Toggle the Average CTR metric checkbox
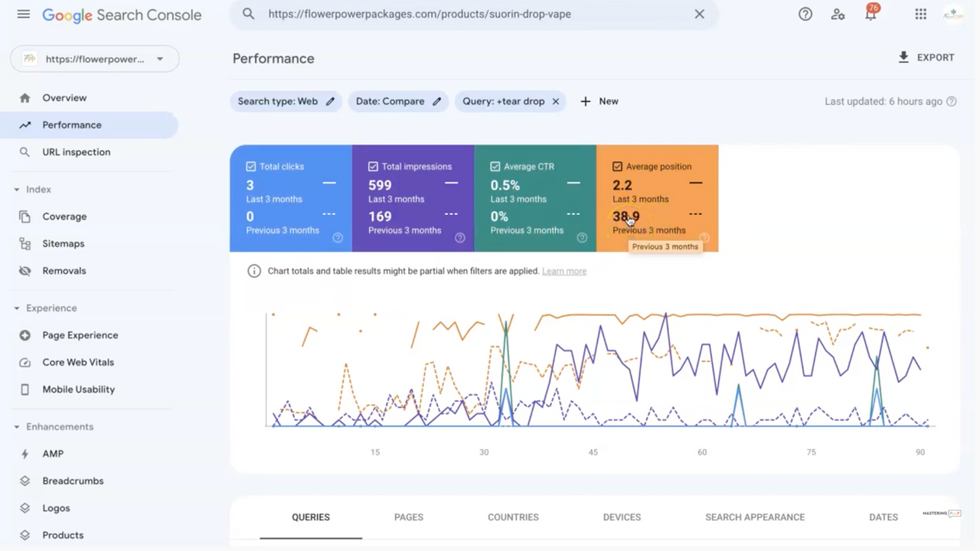This screenshot has height=551, width=980. pos(495,166)
